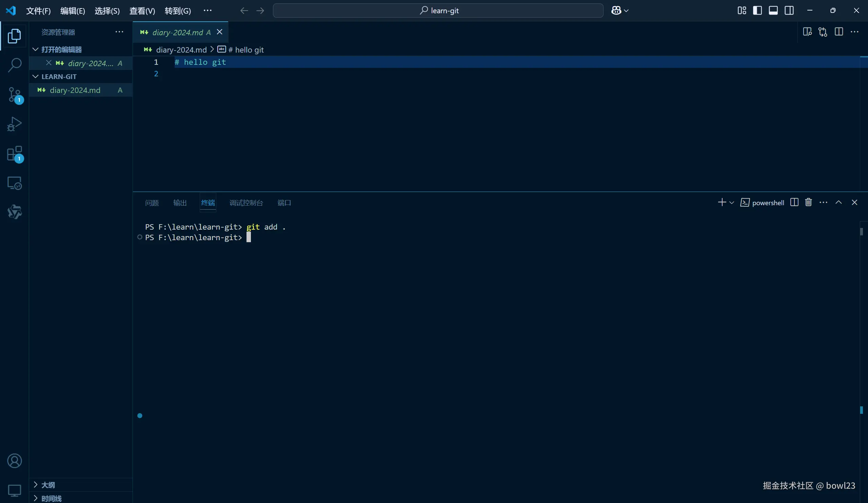The width and height of the screenshot is (868, 503).
Task: Toggle secondary side bar visibility
Action: [x=789, y=11]
